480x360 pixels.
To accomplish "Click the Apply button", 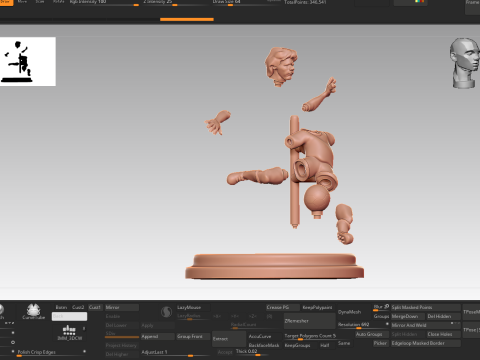I will click(x=157, y=325).
